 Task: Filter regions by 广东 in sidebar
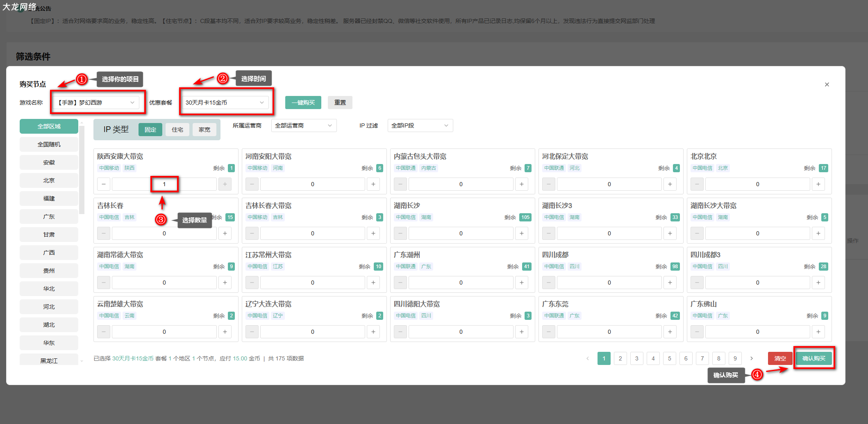(49, 217)
